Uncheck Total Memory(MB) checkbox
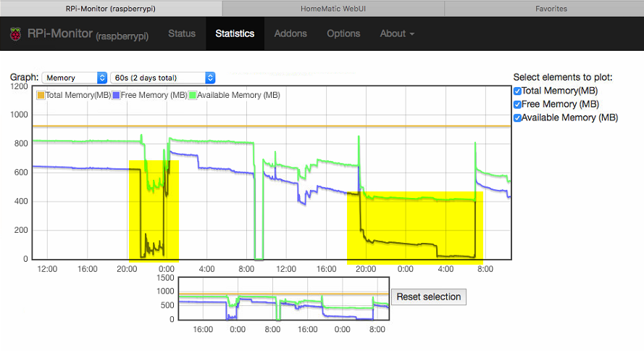644x351 pixels. click(517, 91)
